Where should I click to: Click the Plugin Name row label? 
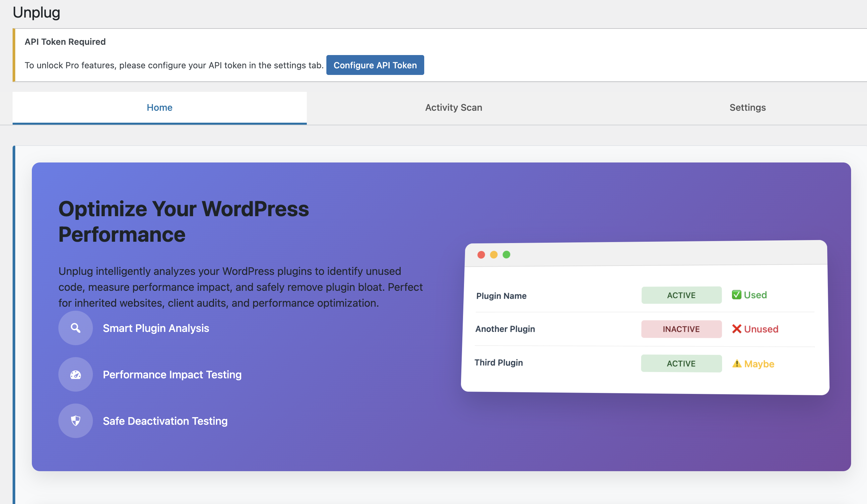(501, 296)
